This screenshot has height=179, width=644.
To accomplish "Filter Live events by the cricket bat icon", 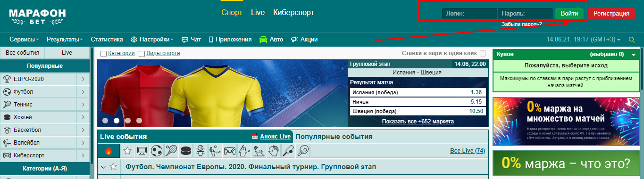I will (288, 151).
